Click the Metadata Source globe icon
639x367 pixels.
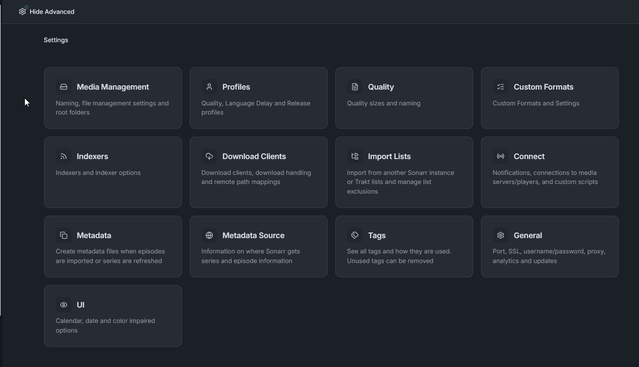click(x=209, y=235)
